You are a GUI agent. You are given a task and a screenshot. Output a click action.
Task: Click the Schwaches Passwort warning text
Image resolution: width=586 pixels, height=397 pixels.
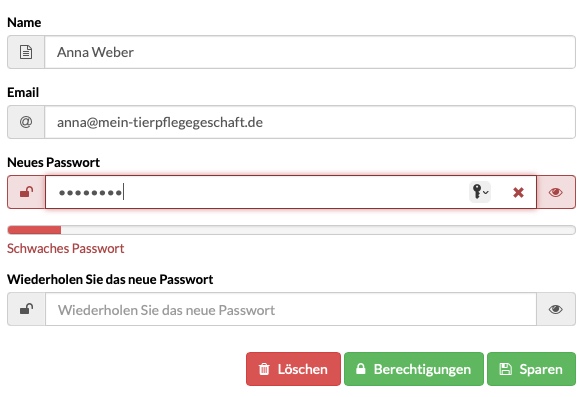[x=65, y=249]
